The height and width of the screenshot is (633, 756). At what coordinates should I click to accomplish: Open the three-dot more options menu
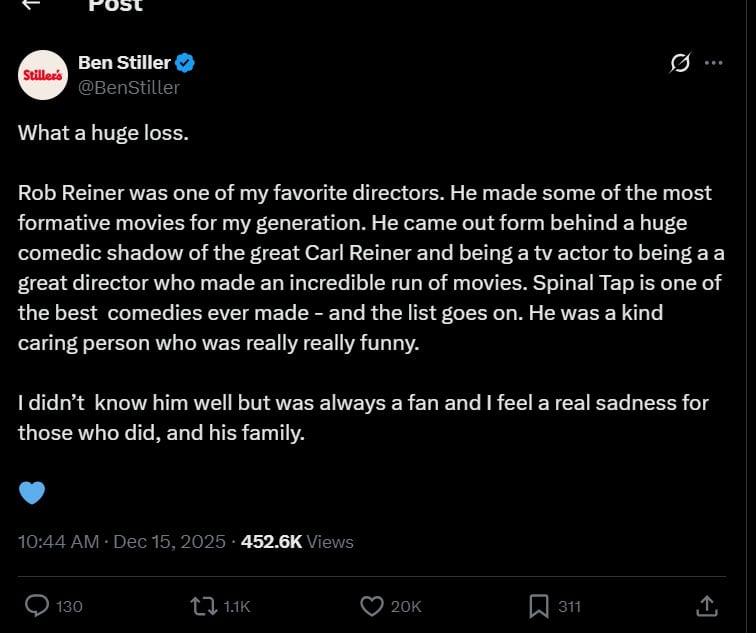tap(713, 63)
